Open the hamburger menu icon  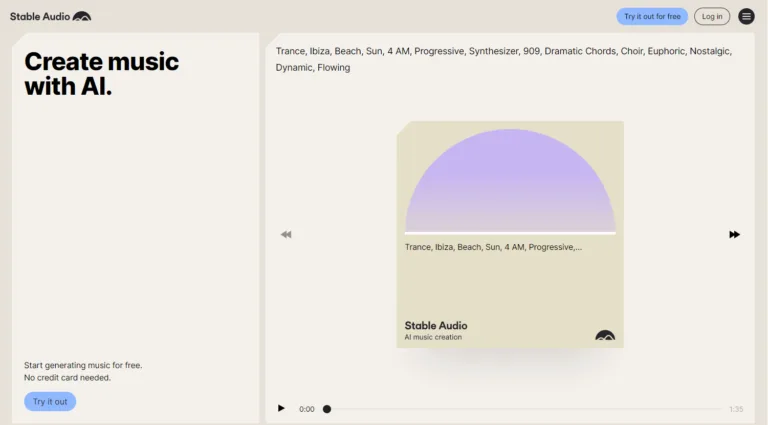coord(746,16)
